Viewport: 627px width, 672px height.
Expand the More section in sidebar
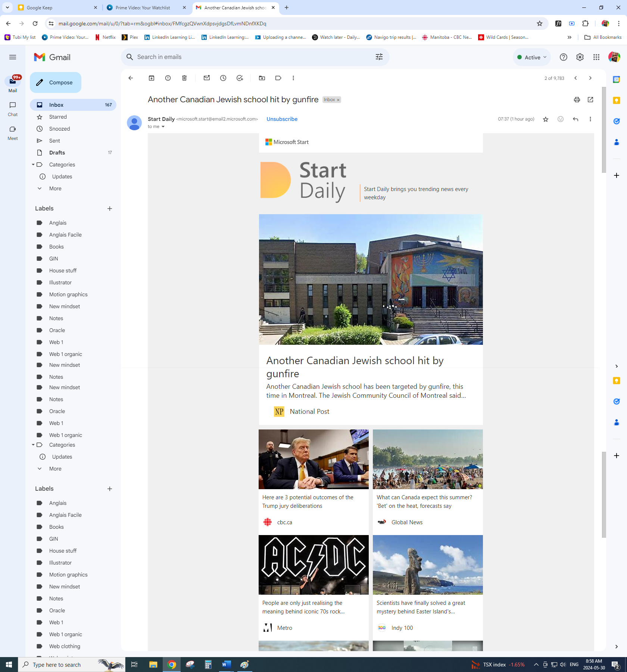coord(55,188)
